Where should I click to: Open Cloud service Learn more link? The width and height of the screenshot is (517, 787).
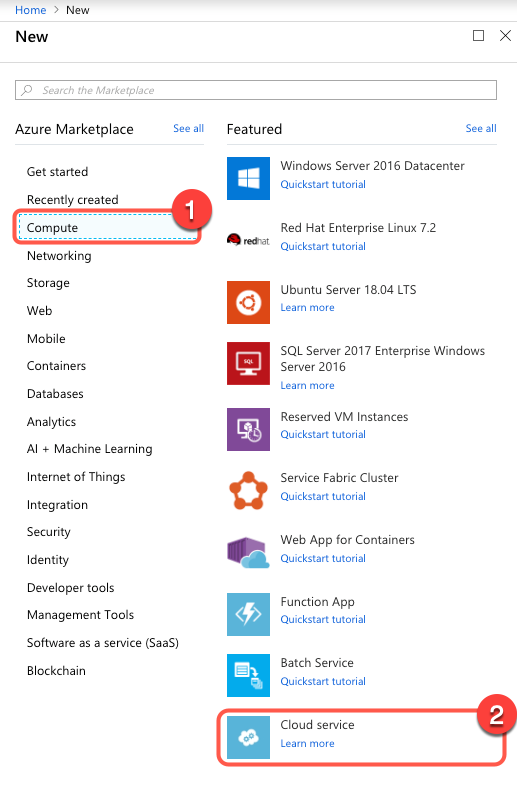coord(307,743)
